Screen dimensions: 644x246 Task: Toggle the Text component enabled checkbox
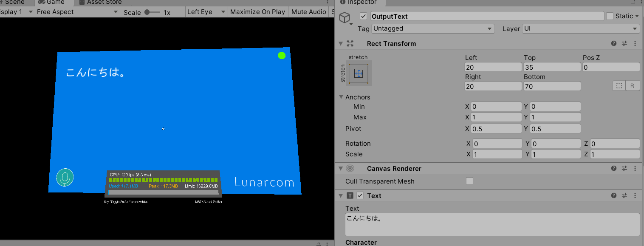[360, 195]
